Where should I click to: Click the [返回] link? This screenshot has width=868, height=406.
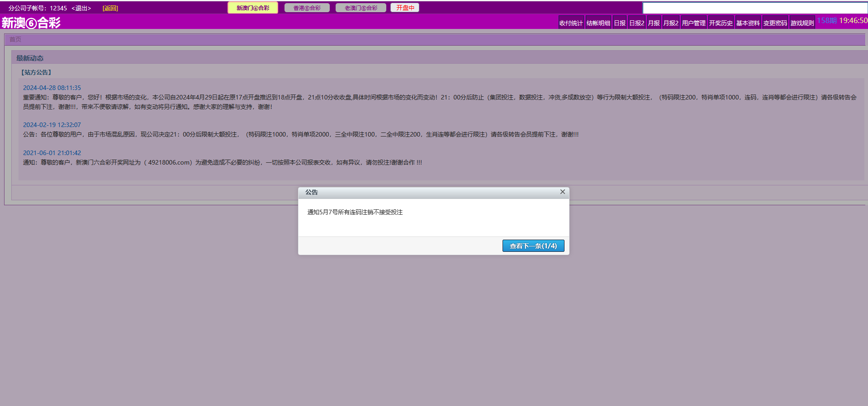pos(110,8)
